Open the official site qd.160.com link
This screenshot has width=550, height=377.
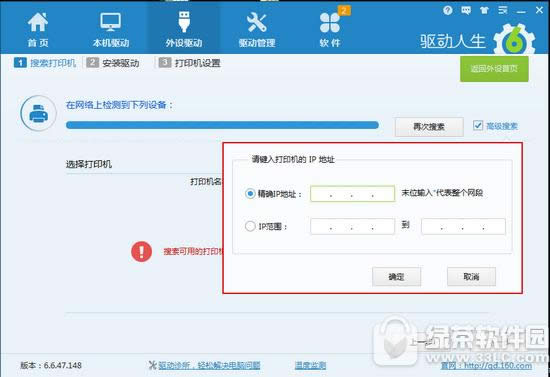(x=486, y=366)
